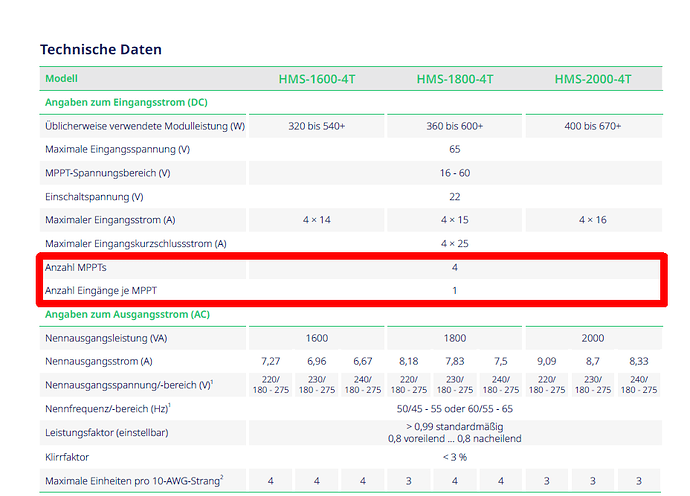Click 'Nennausgangsspannung/-bereich (V)' row label
This screenshot has height=496, width=690.
pyautogui.click(x=129, y=385)
